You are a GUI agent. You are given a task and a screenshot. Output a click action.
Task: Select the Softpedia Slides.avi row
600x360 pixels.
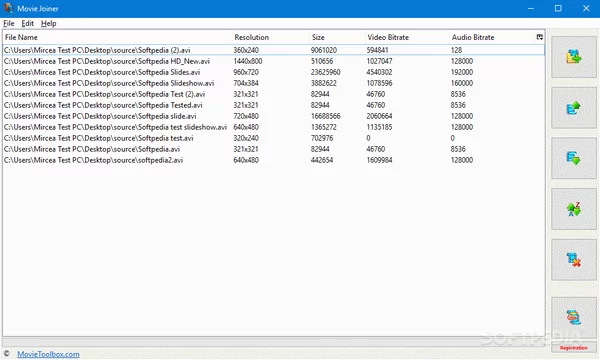[274, 72]
